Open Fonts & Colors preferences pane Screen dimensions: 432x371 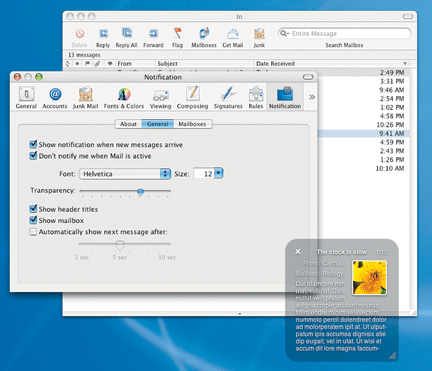click(124, 94)
